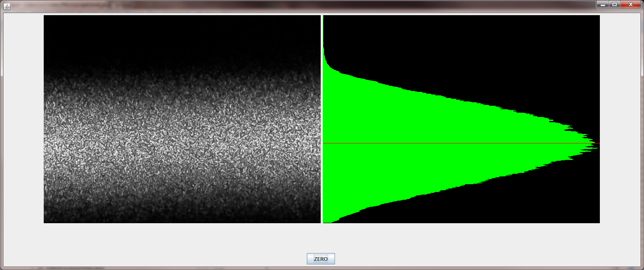This screenshot has width=644, height=270.
Task: Maximize the application window
Action: click(x=614, y=5)
